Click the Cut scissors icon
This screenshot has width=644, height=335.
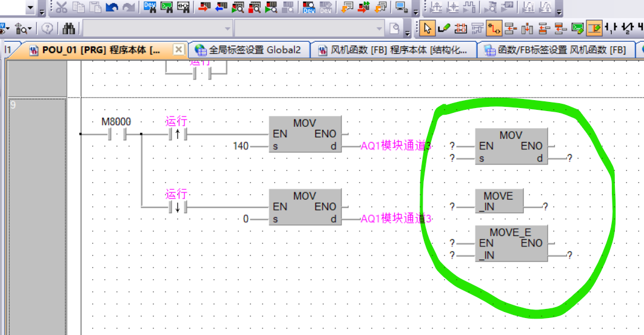(x=62, y=7)
